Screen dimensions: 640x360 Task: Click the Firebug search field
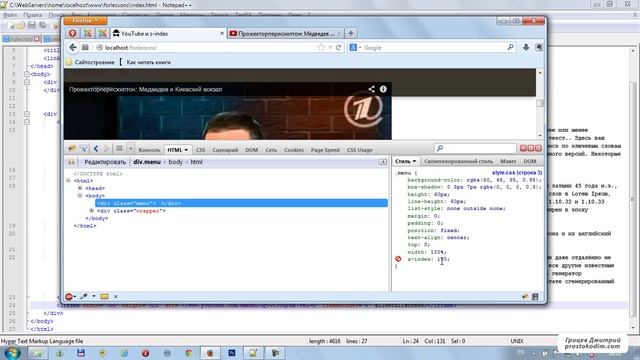click(x=476, y=148)
